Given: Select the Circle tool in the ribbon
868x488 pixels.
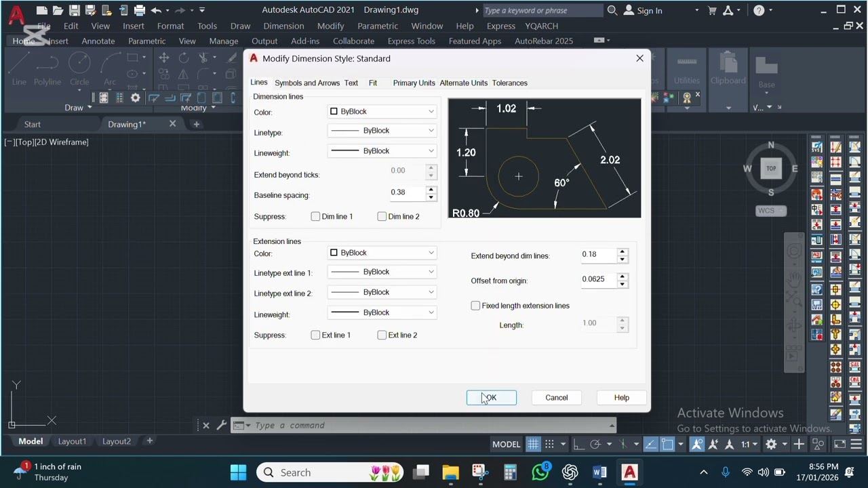Looking at the screenshot, I should pos(79,70).
